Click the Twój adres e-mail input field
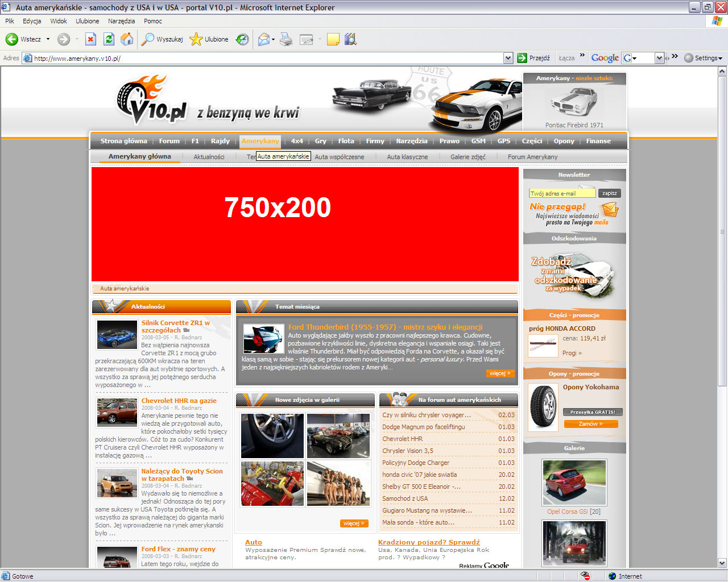728x582 pixels. (562, 193)
